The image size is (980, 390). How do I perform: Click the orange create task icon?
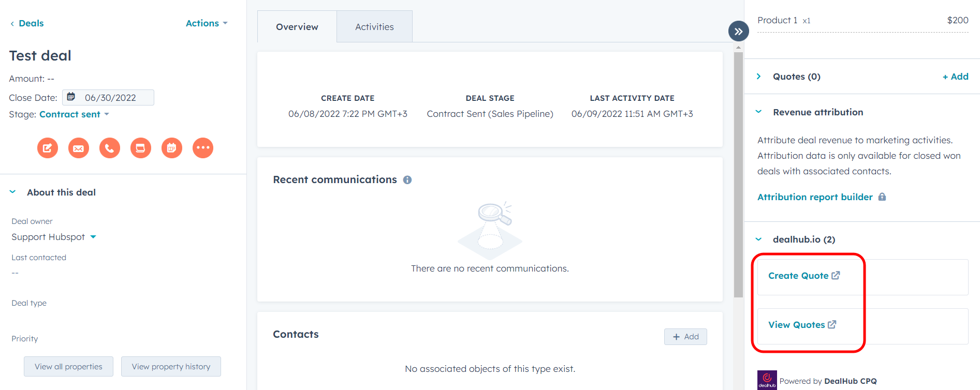(141, 148)
